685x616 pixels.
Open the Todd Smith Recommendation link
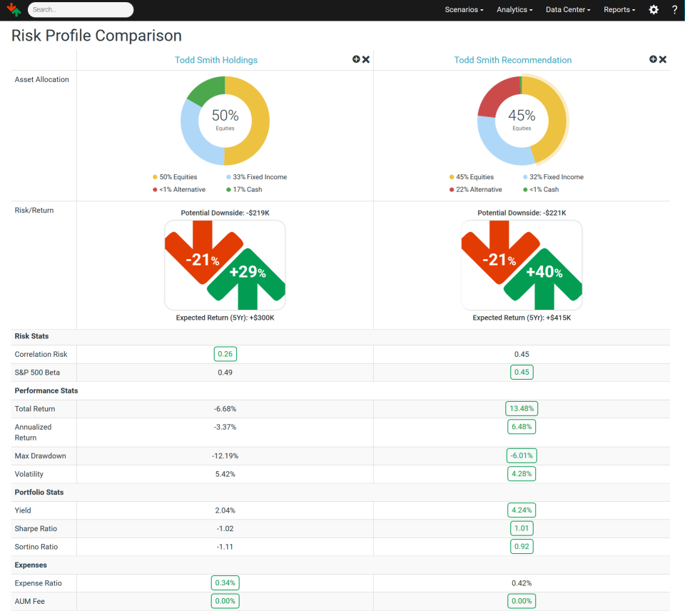pos(513,60)
